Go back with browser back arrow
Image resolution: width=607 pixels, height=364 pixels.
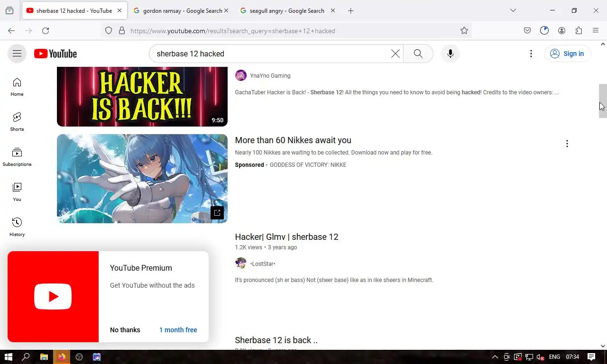click(x=11, y=31)
